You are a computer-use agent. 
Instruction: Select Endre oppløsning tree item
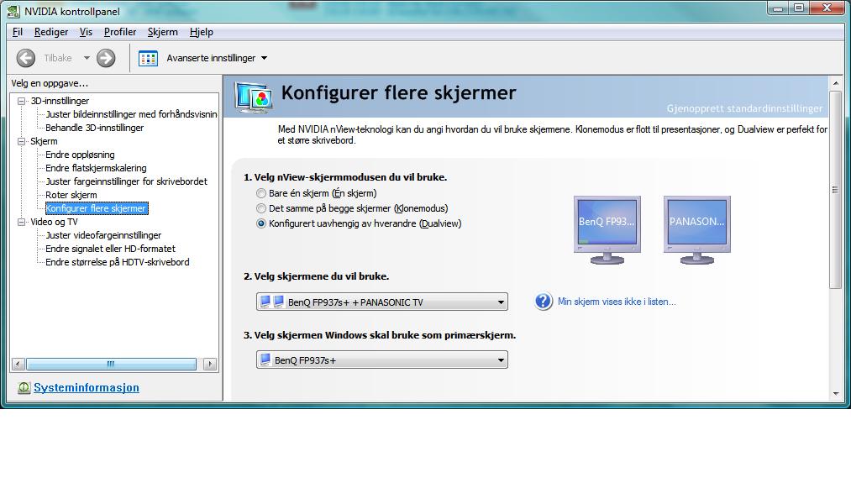(x=80, y=155)
